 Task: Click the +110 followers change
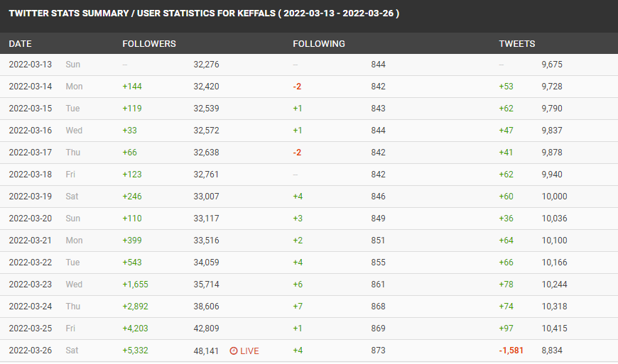132,219
